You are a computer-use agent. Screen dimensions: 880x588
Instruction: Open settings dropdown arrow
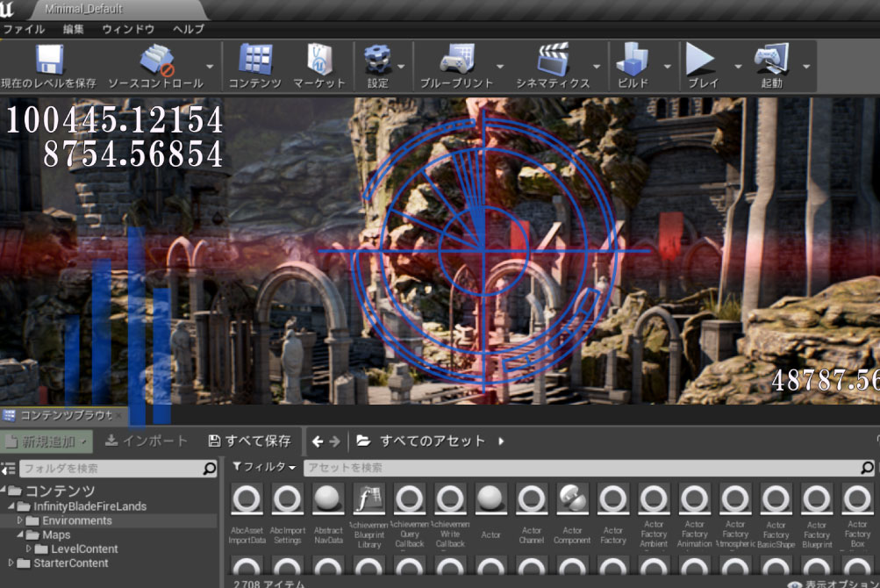(x=401, y=67)
